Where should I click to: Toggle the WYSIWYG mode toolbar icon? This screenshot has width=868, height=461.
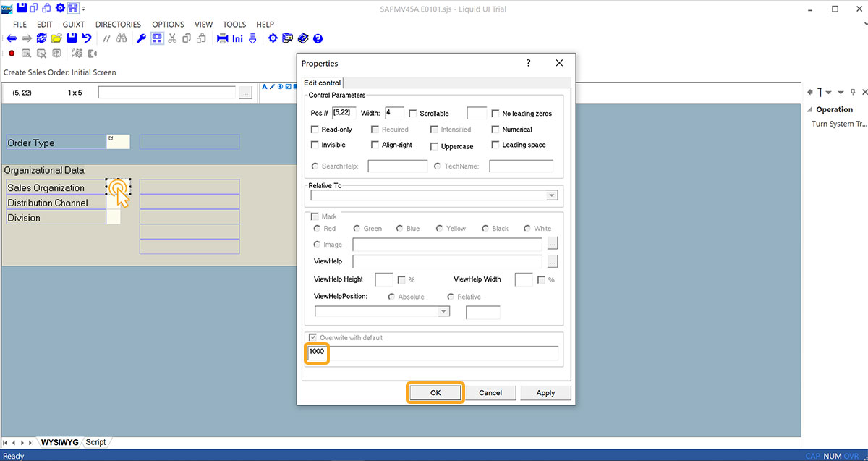pos(157,39)
